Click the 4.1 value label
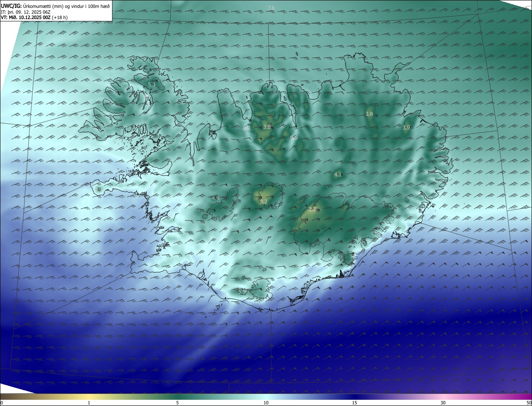Screen dimensions: 532x406 click(x=338, y=175)
